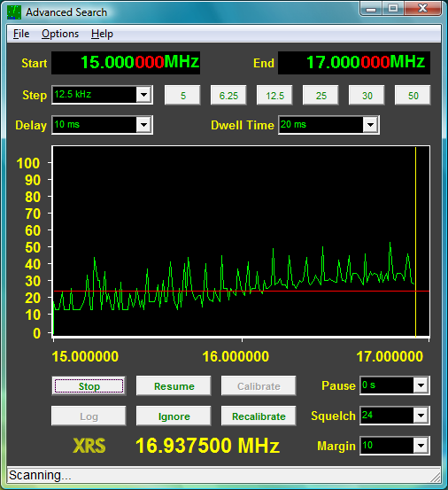The image size is (448, 490).
Task: Click the Advanced Search title bar icon
Action: (x=14, y=12)
